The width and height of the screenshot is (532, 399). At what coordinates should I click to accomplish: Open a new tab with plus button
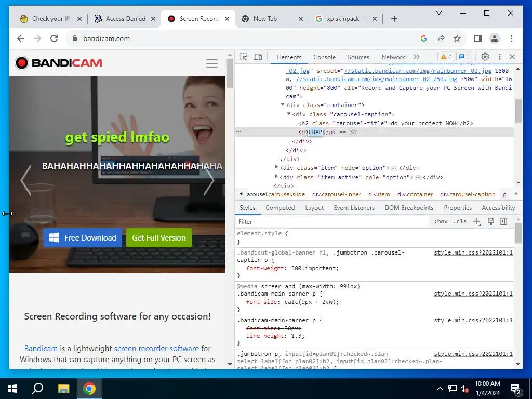point(394,19)
